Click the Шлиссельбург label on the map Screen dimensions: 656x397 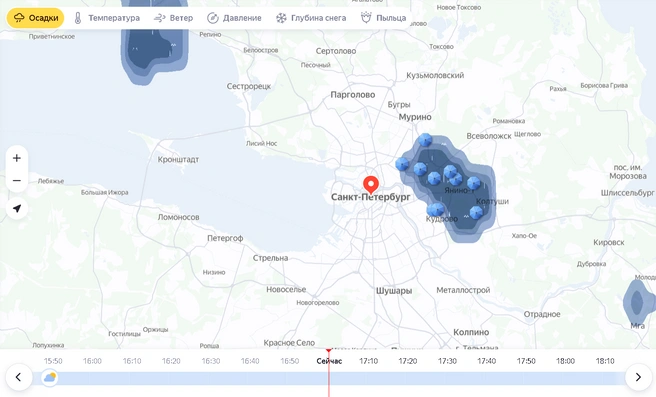(x=628, y=193)
